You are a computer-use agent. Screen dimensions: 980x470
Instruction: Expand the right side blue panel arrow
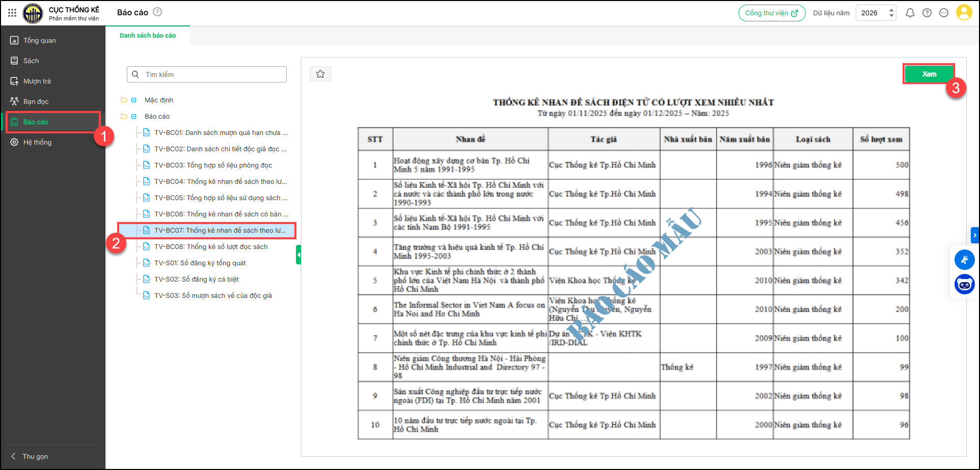click(975, 235)
